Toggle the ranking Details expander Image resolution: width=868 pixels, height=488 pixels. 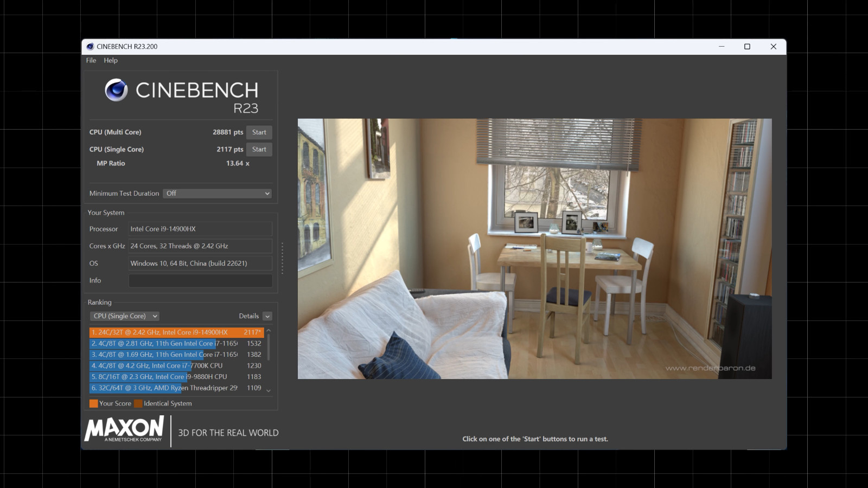point(267,316)
